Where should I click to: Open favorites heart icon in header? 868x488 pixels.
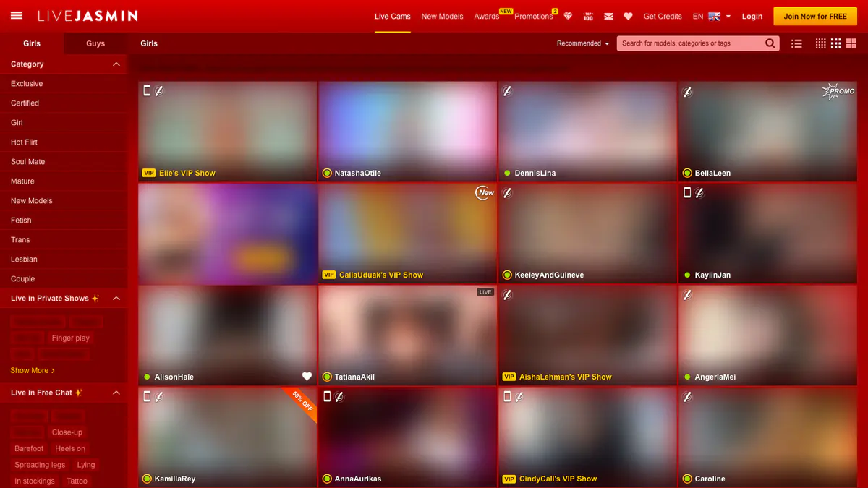[x=628, y=16]
